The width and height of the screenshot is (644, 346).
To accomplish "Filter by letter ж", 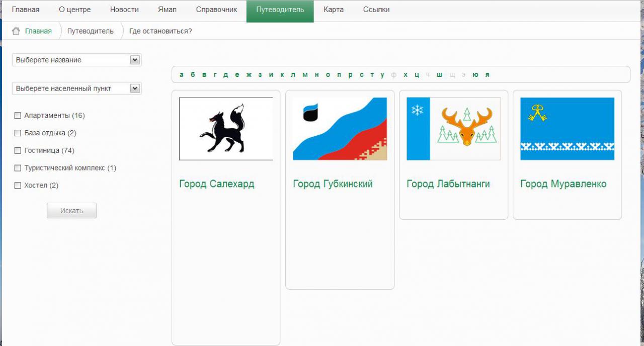I will pyautogui.click(x=249, y=75).
